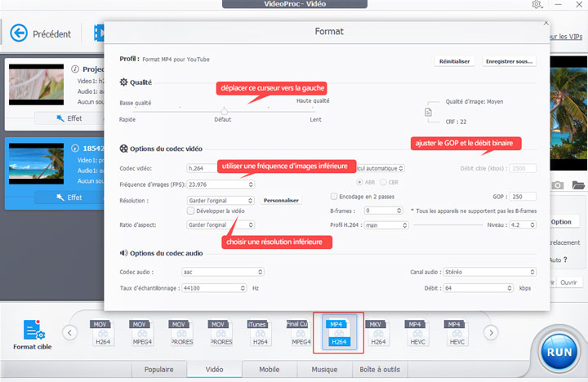Open the calcul automatique bitrate dropdown
This screenshot has width=588, height=382.
[x=380, y=168]
